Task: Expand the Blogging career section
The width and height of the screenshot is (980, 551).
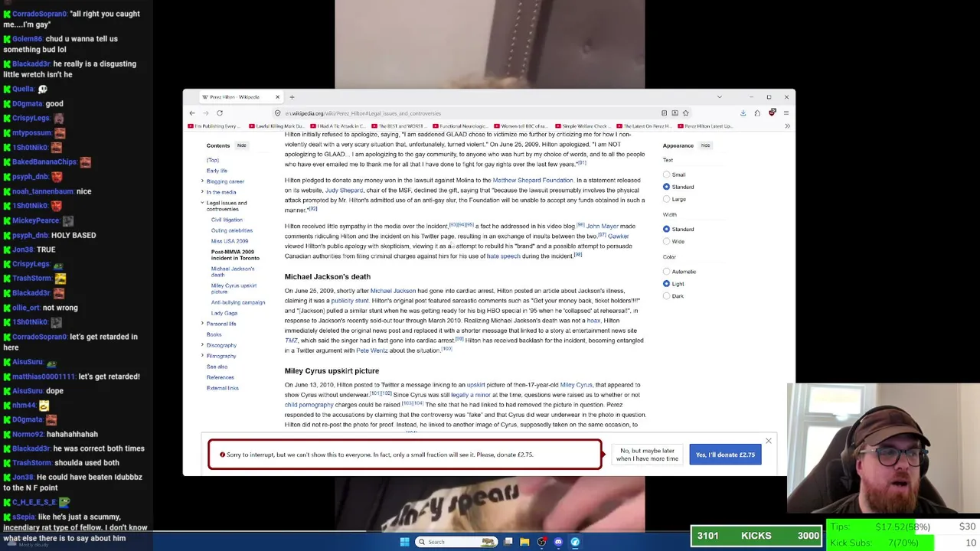Action: [x=202, y=181]
